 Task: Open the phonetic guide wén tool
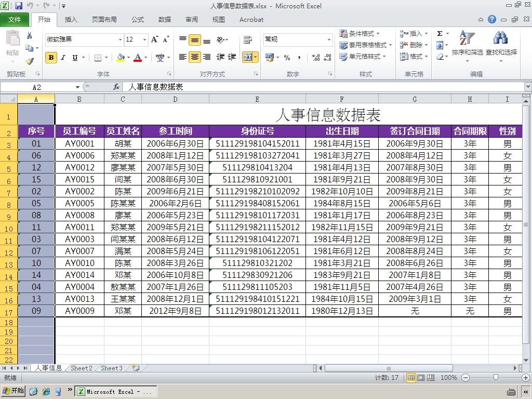[160, 58]
